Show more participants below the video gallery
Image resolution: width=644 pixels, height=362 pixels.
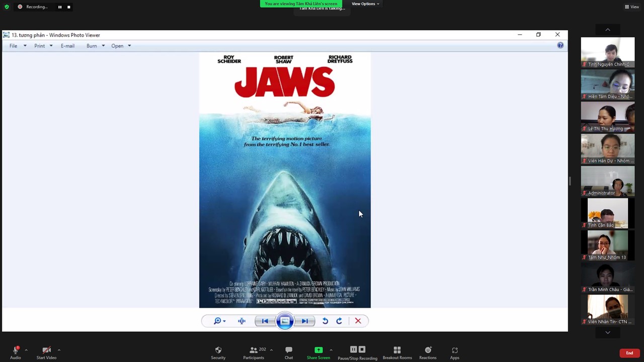[x=608, y=332]
